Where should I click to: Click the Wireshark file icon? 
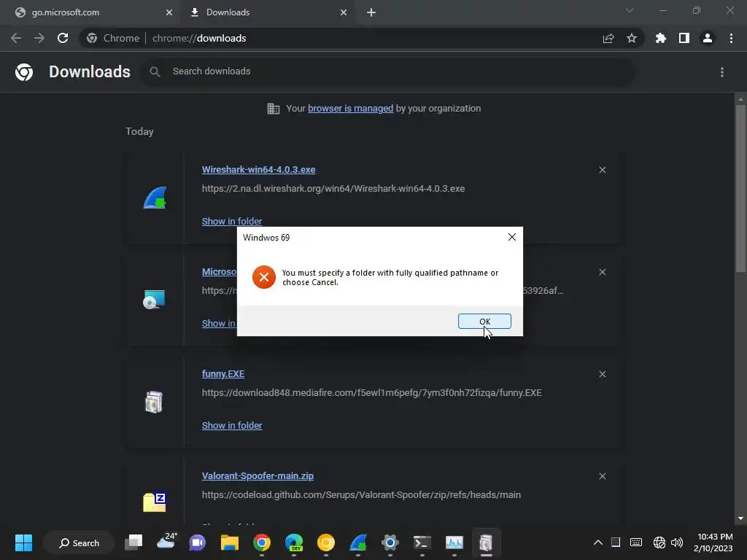pos(155,198)
